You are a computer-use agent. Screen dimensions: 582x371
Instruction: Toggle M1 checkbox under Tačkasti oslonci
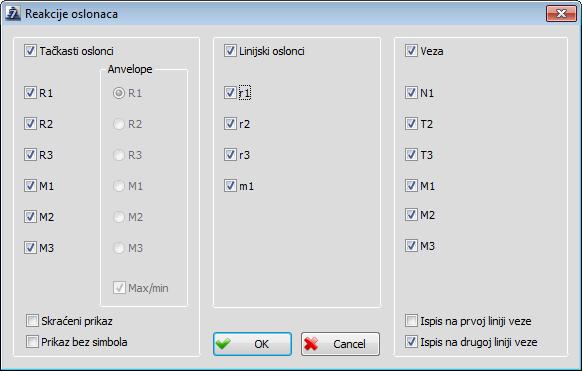click(30, 185)
